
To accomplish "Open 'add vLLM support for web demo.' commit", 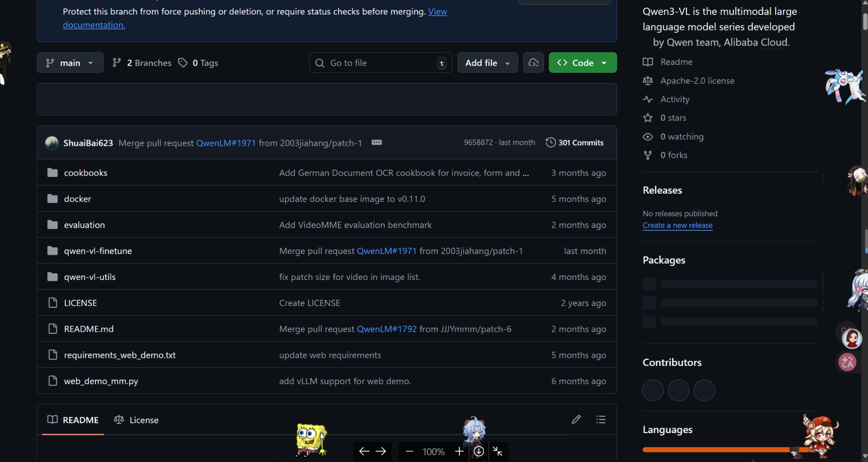I will pyautogui.click(x=345, y=381).
